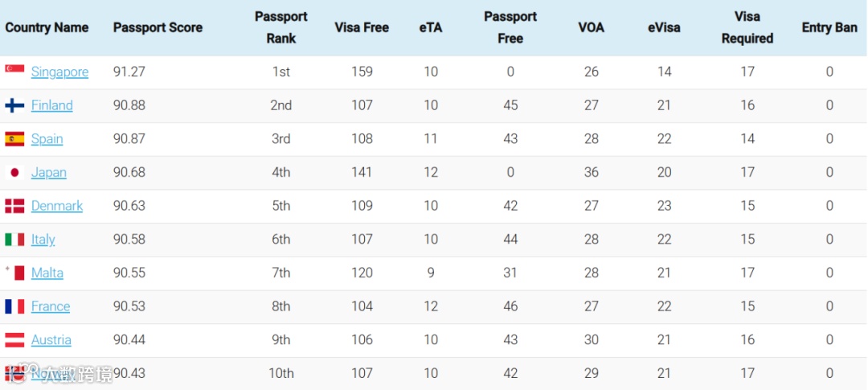The width and height of the screenshot is (868, 390).
Task: Click the Singapore flag icon
Action: coord(14,68)
